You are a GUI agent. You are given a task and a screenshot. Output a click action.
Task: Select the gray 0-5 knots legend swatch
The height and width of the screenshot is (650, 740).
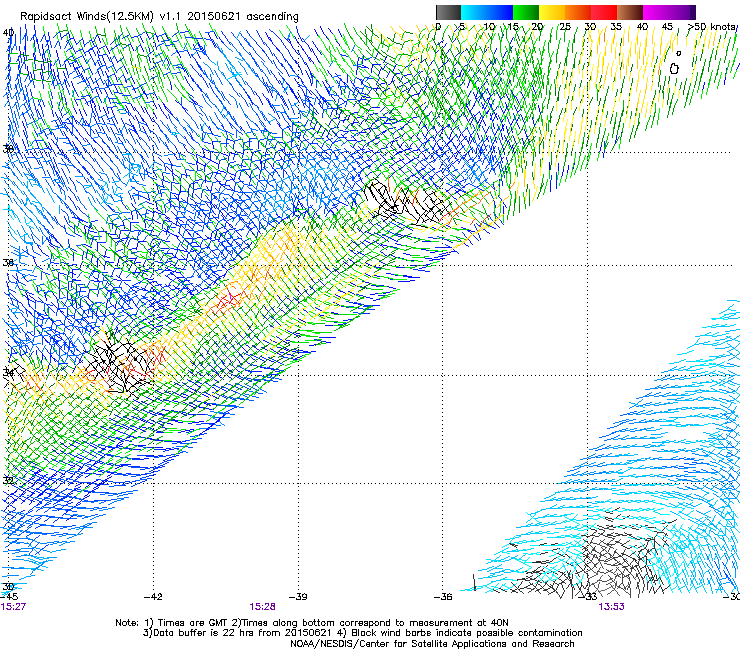click(x=448, y=12)
